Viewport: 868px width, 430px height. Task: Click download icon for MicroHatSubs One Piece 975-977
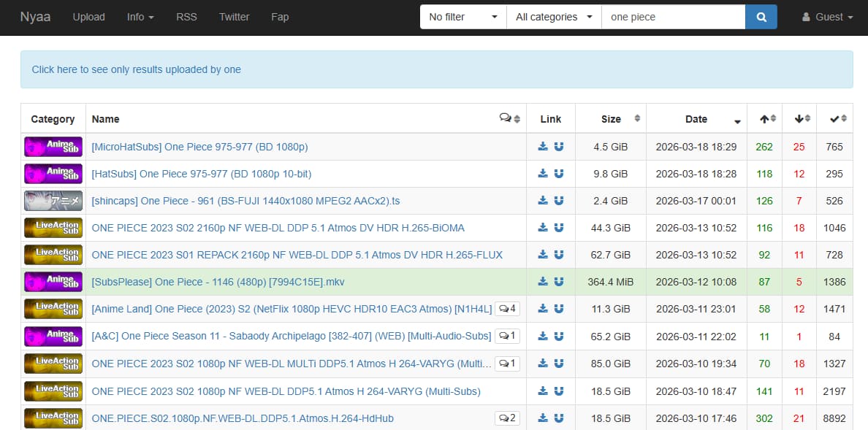tap(543, 147)
